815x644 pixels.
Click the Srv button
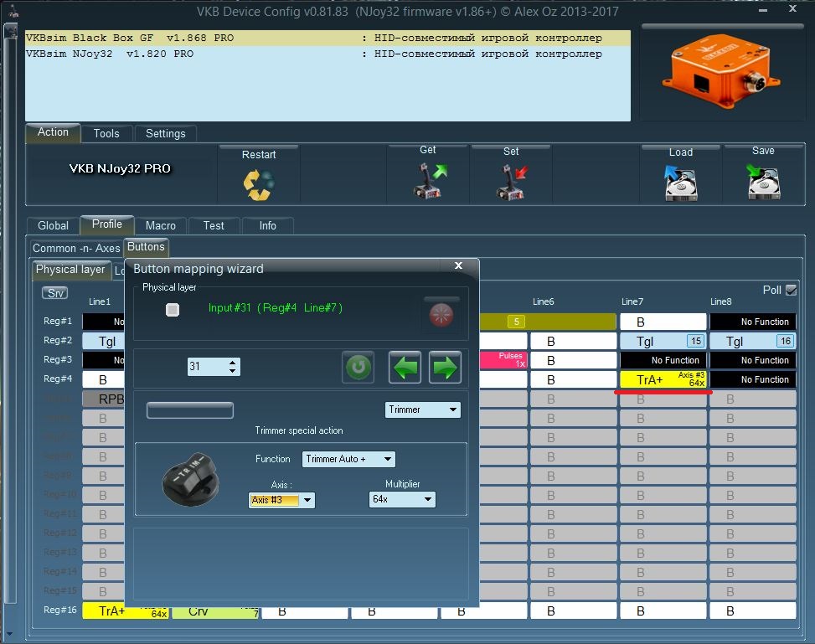pos(55,293)
